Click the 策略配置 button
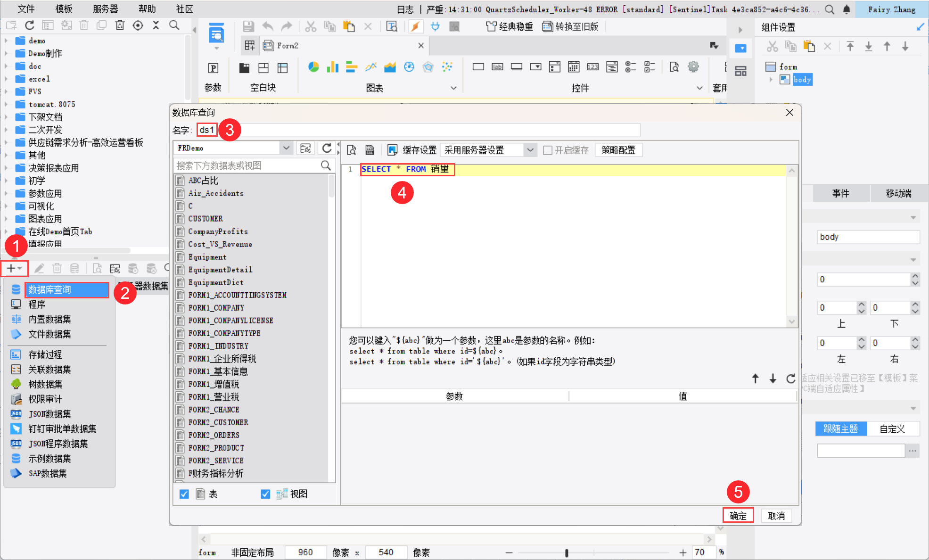 tap(618, 150)
